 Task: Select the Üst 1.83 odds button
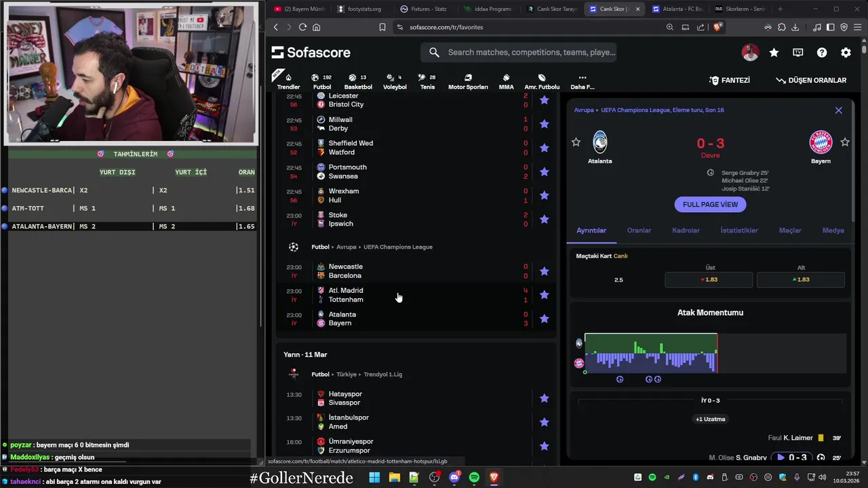pyautogui.click(x=709, y=280)
